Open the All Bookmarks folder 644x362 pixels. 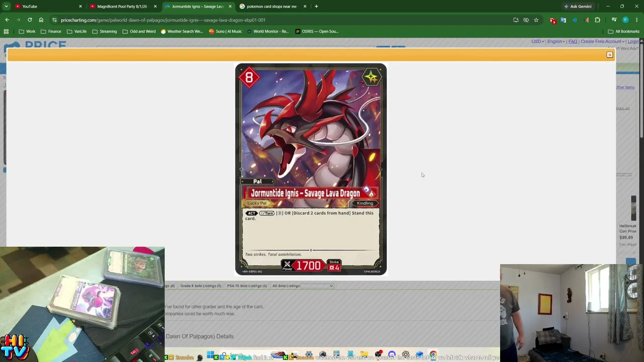[623, 31]
